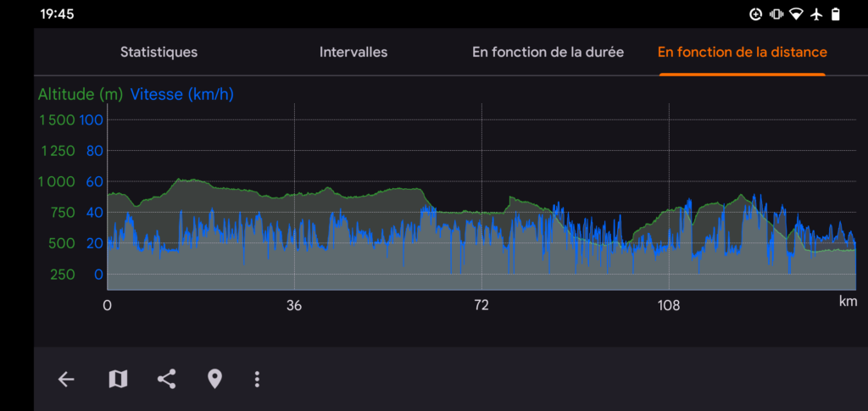
Task: Tap the 40 speed axis label
Action: 95,213
